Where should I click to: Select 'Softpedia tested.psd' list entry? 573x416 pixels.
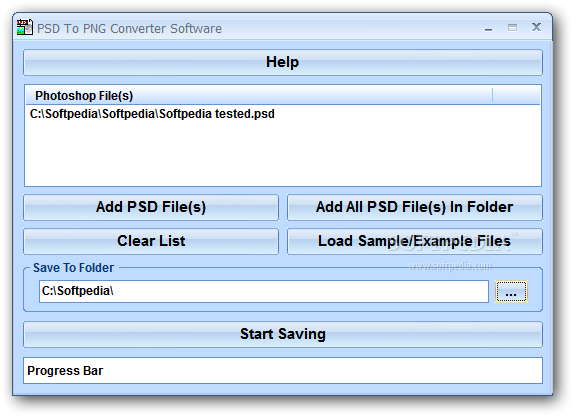pos(152,114)
